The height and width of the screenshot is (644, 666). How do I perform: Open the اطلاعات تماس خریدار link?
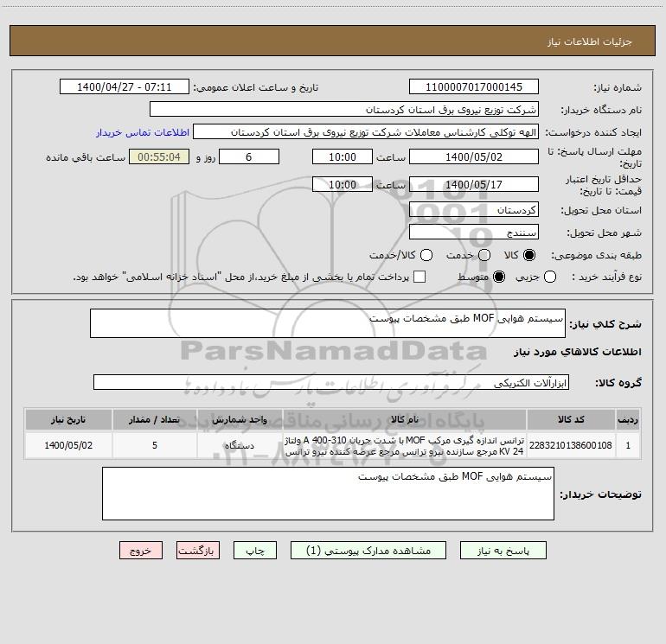[143, 132]
